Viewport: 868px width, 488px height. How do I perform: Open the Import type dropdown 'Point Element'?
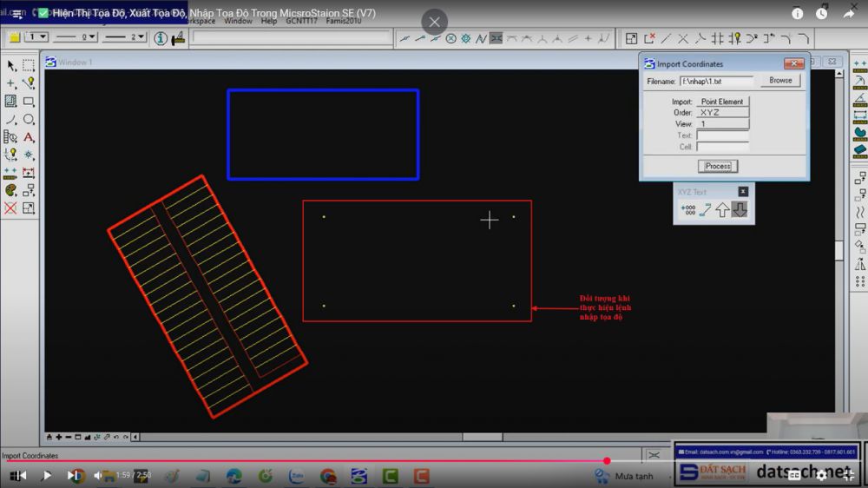pos(722,102)
